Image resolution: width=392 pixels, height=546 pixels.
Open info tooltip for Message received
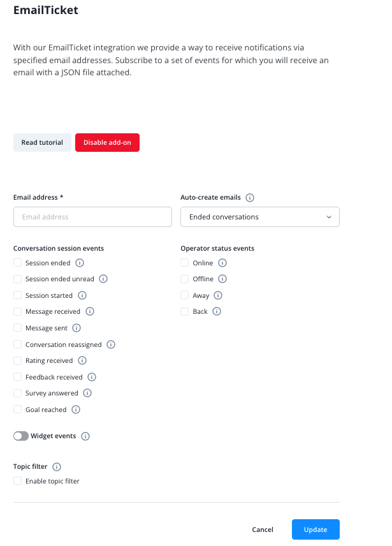tap(90, 311)
